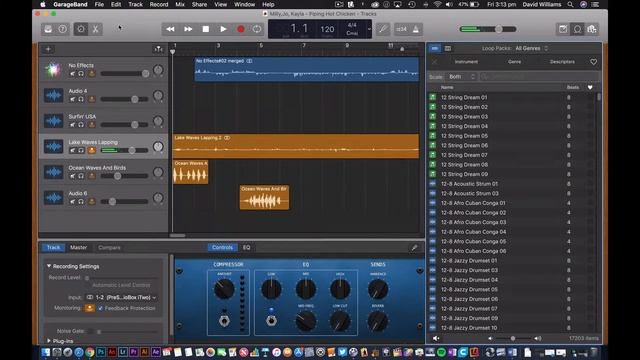Toggle the Smart Controls knob button
This screenshot has width=640, height=360.
(x=81, y=29)
